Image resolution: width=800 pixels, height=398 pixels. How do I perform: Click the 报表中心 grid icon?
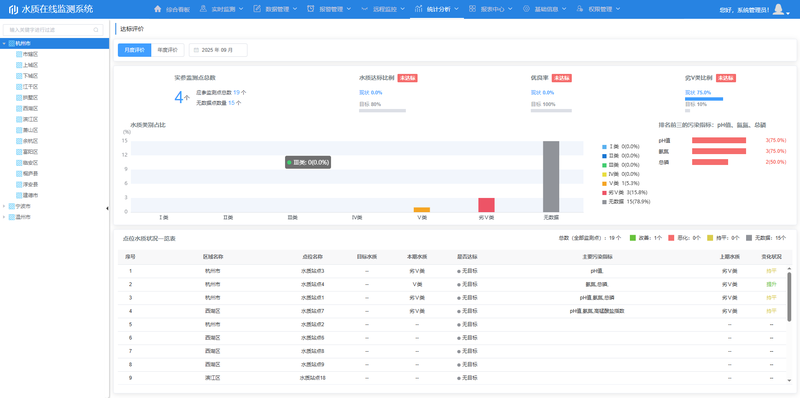(472, 9)
